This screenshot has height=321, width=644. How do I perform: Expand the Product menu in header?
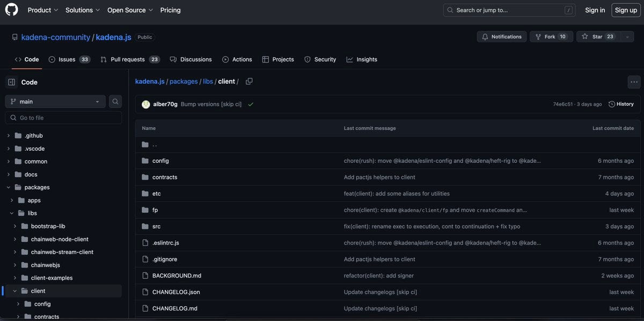pyautogui.click(x=42, y=10)
